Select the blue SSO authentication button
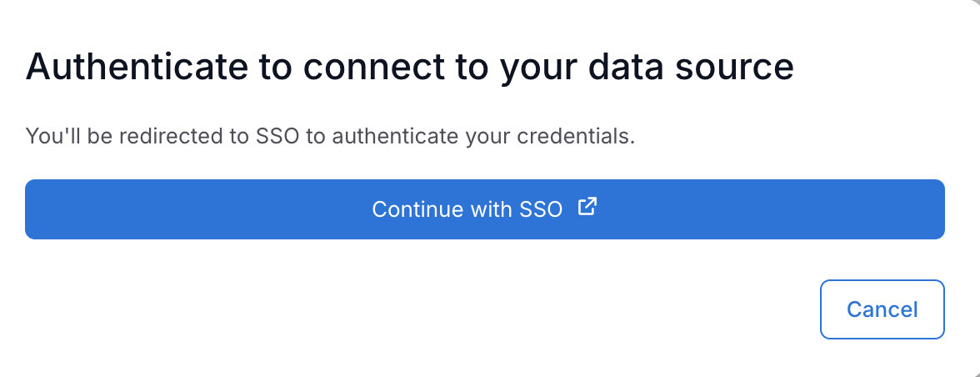The height and width of the screenshot is (377, 980). point(484,209)
